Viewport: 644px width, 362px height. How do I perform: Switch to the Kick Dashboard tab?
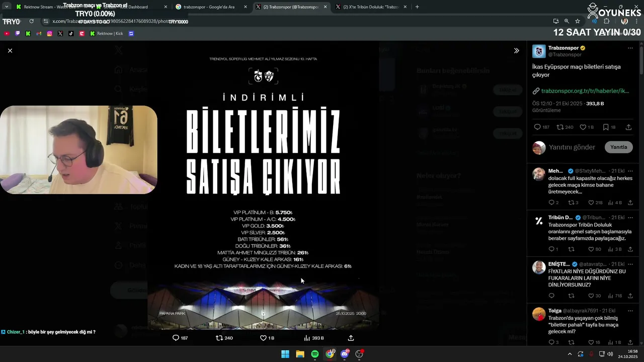click(131, 7)
